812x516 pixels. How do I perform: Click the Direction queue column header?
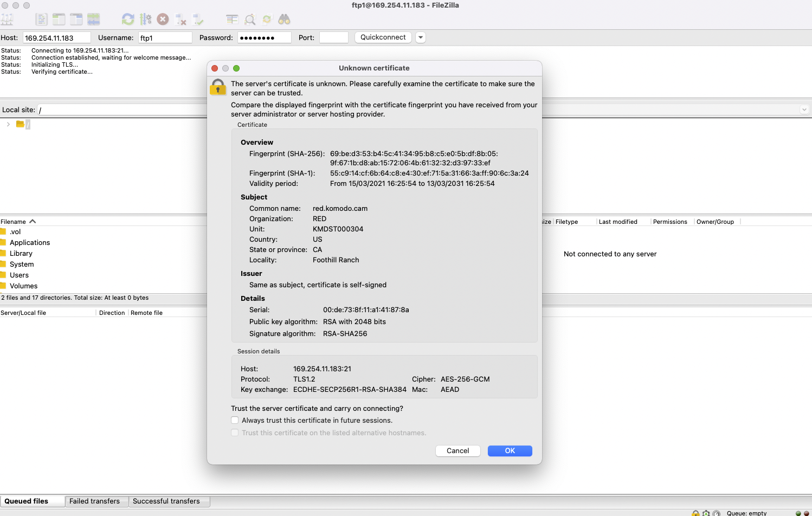(x=112, y=313)
